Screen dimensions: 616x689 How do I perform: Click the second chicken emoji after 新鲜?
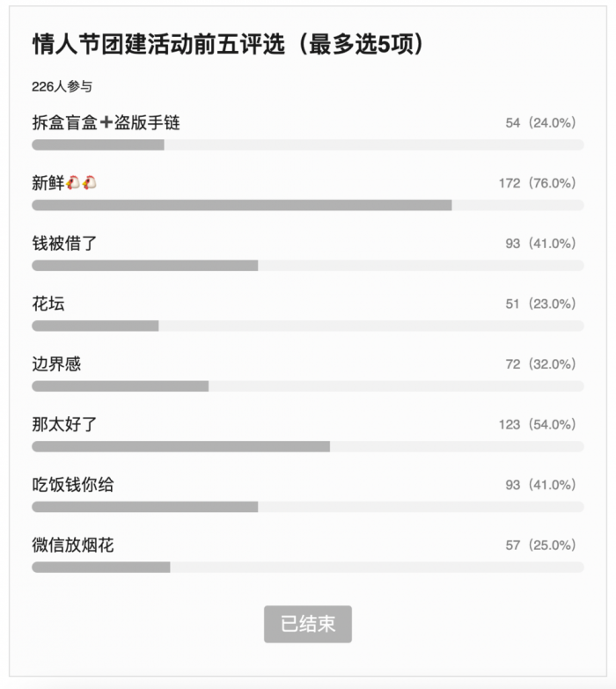89,182
